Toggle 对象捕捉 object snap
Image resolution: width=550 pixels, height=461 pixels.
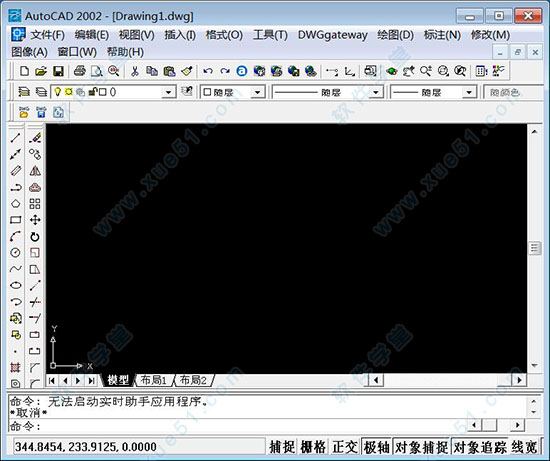point(421,447)
